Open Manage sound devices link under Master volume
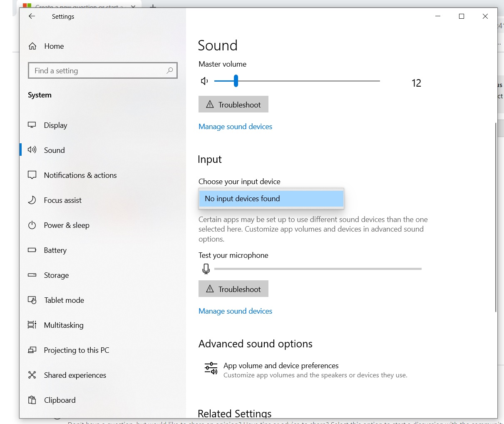This screenshot has height=424, width=504. (235, 127)
